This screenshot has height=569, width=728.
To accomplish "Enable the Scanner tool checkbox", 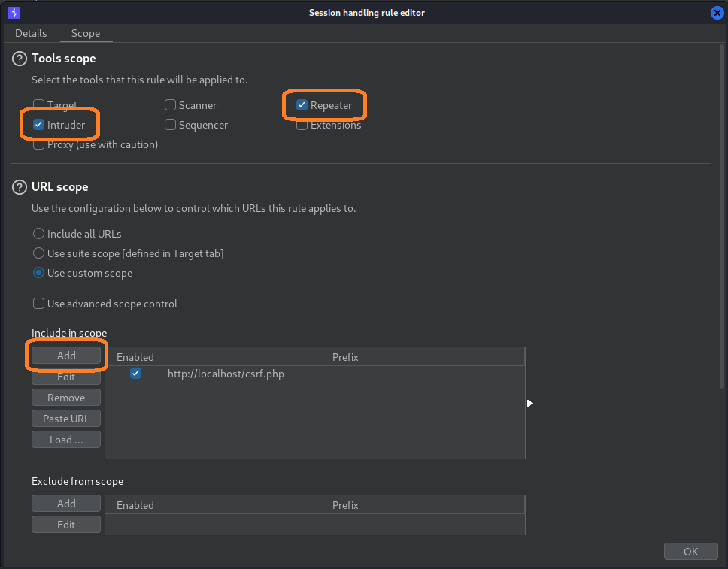I will [x=170, y=104].
